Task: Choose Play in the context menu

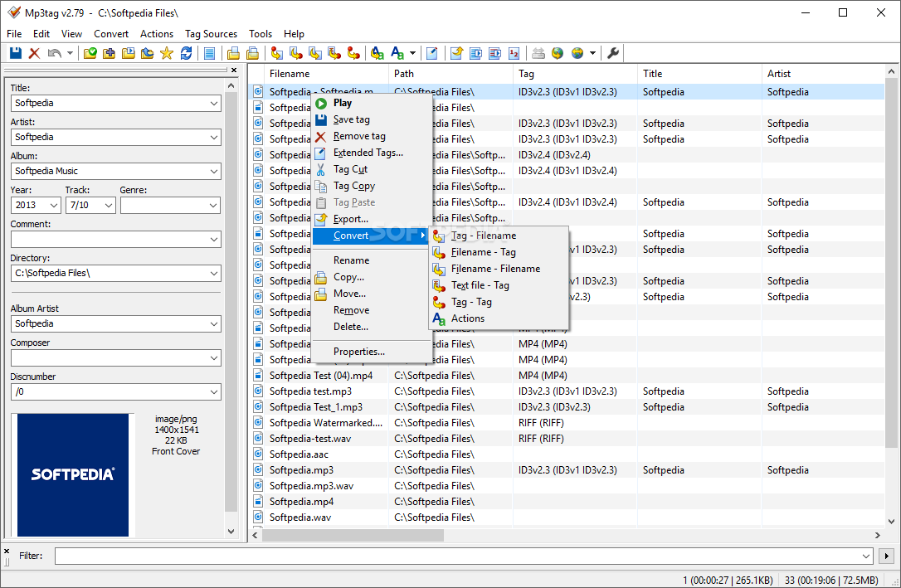Action: (x=372, y=103)
